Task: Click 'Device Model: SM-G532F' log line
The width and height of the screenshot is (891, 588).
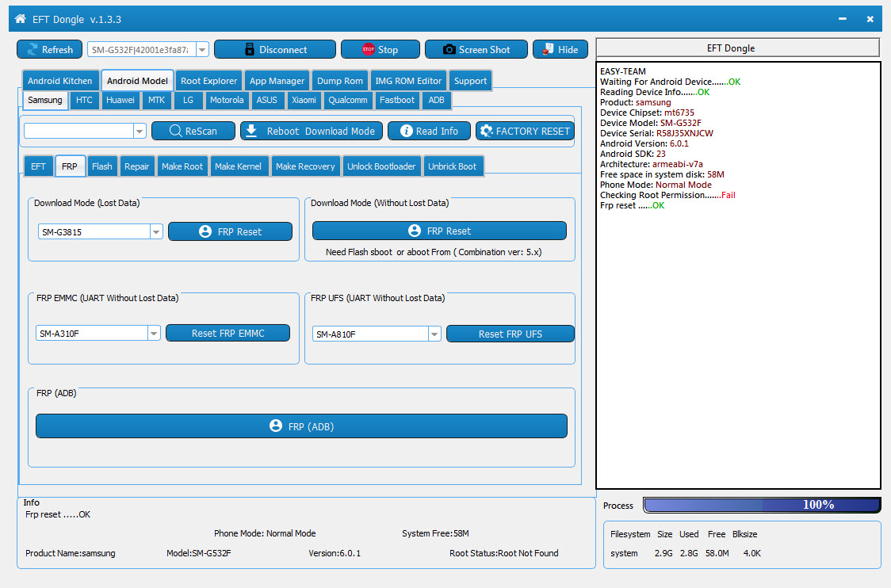Action: tap(651, 123)
